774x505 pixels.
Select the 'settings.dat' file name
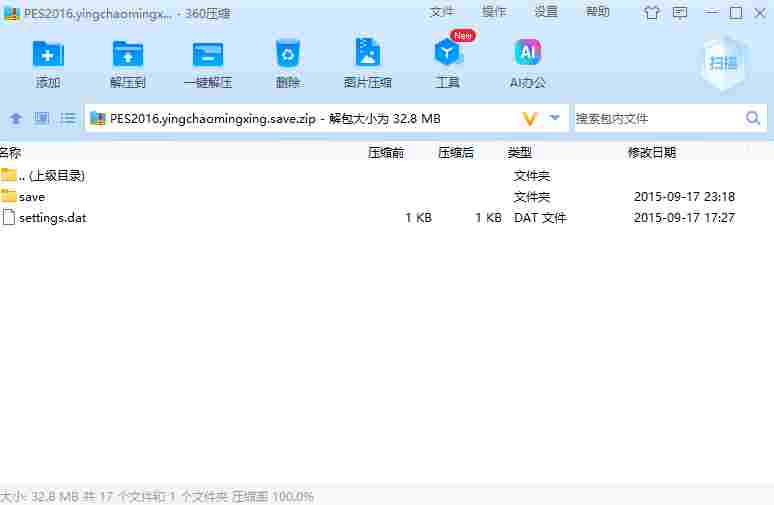click(52, 218)
